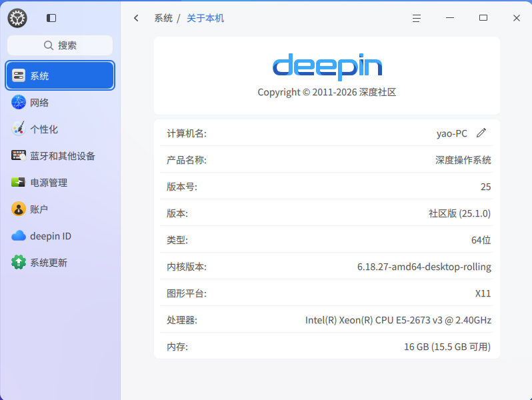
Task: Open the 个性化 settings section
Action: 60,129
